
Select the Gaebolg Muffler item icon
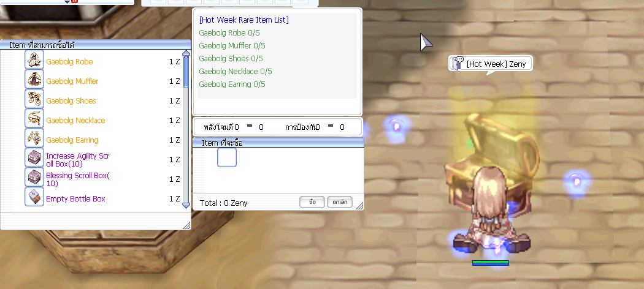34,80
